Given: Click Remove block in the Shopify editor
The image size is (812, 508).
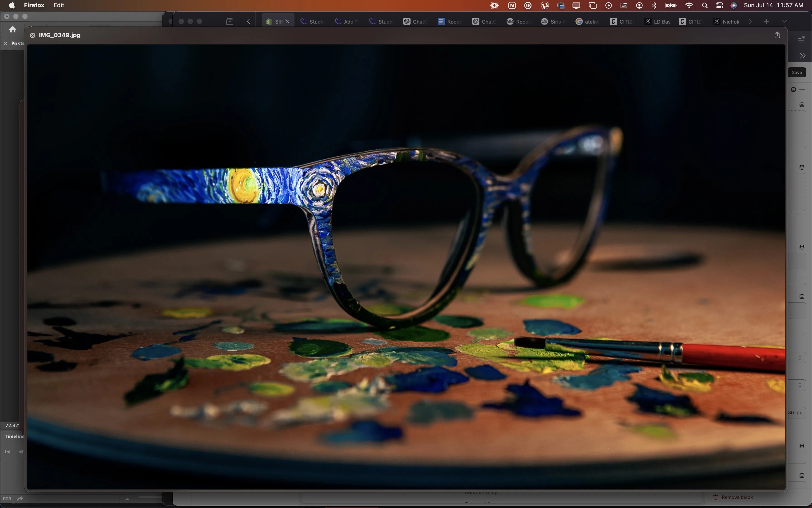Looking at the screenshot, I should click(x=733, y=497).
